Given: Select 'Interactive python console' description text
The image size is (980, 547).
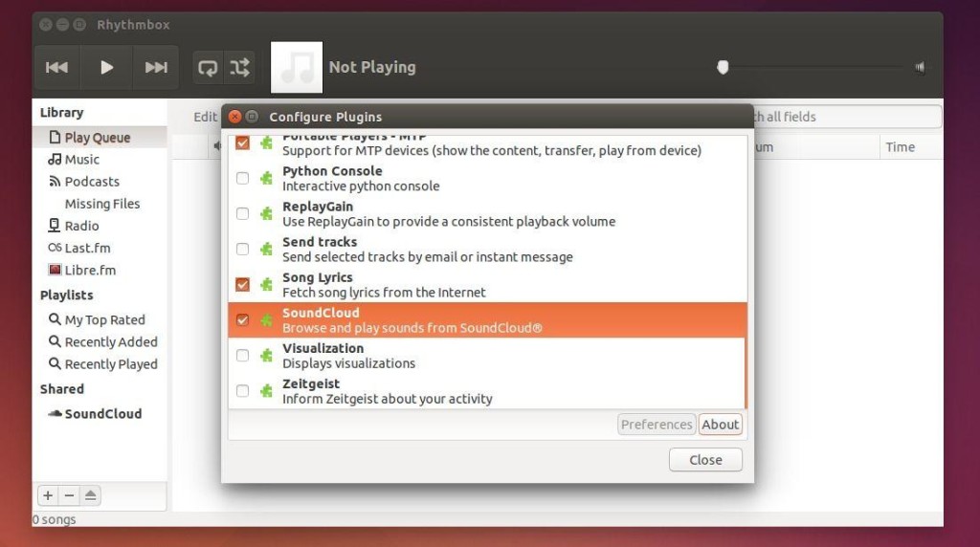Looking at the screenshot, I should coord(361,186).
